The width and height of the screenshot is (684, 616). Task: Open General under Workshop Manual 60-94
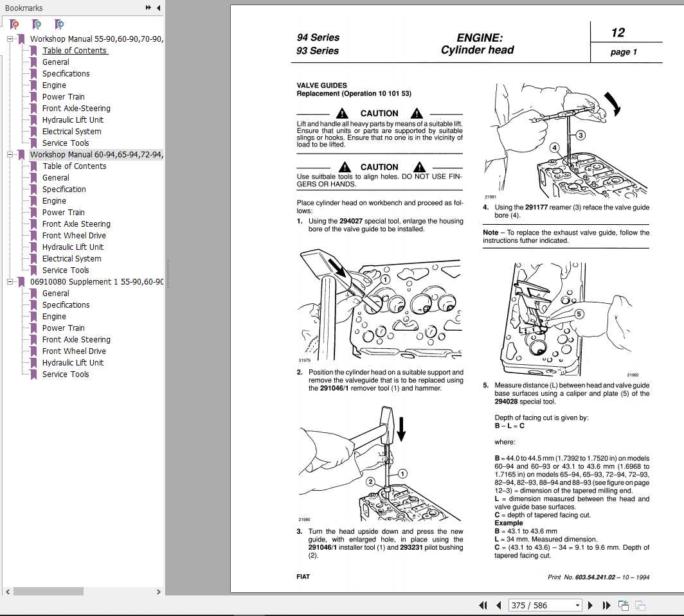55,177
